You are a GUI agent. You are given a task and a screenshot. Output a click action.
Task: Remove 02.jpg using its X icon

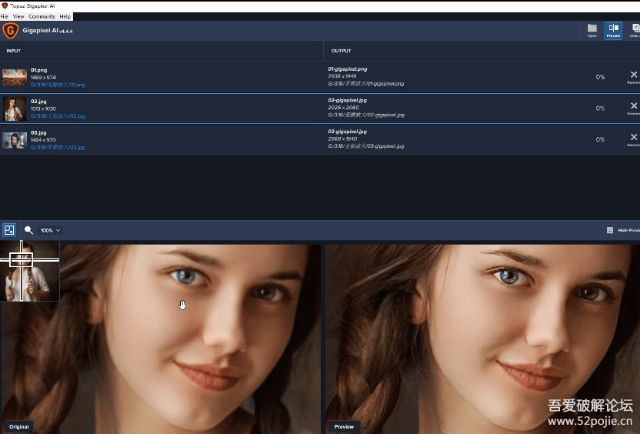tap(633, 106)
